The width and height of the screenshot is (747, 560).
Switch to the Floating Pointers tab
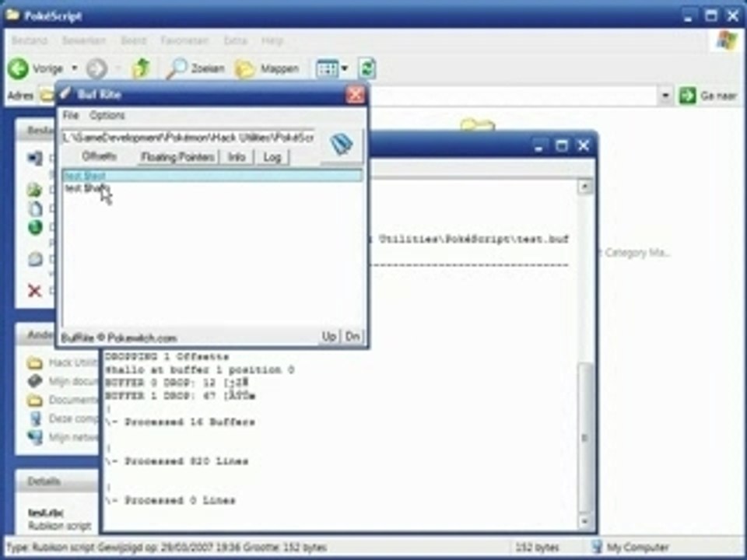pos(177,156)
